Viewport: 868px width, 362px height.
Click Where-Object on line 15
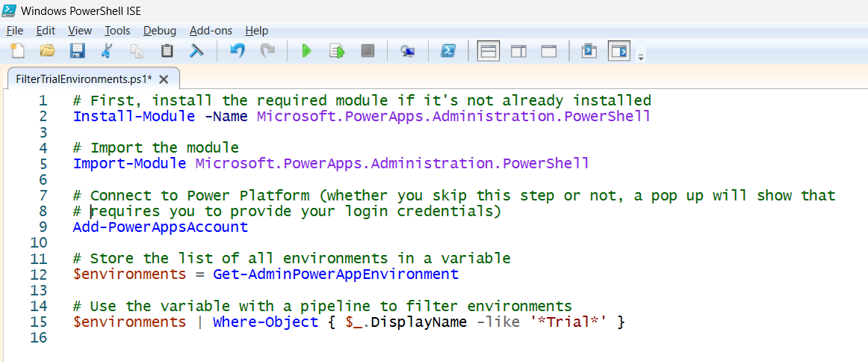coord(265,322)
